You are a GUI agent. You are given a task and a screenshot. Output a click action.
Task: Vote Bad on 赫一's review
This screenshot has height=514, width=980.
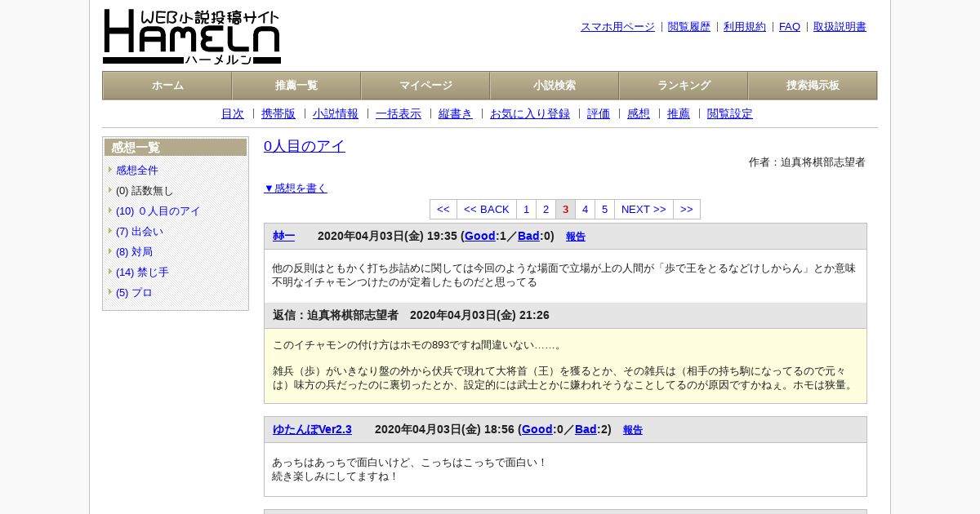coord(528,236)
